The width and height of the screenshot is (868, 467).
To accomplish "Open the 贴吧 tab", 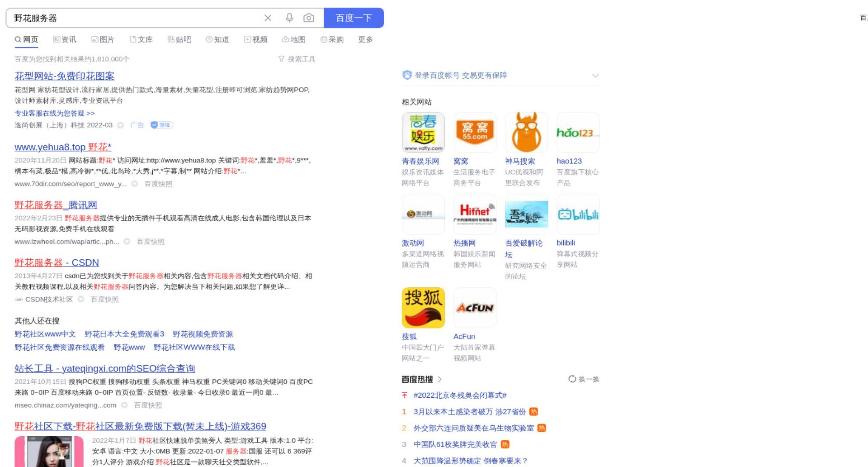I will tap(179, 40).
